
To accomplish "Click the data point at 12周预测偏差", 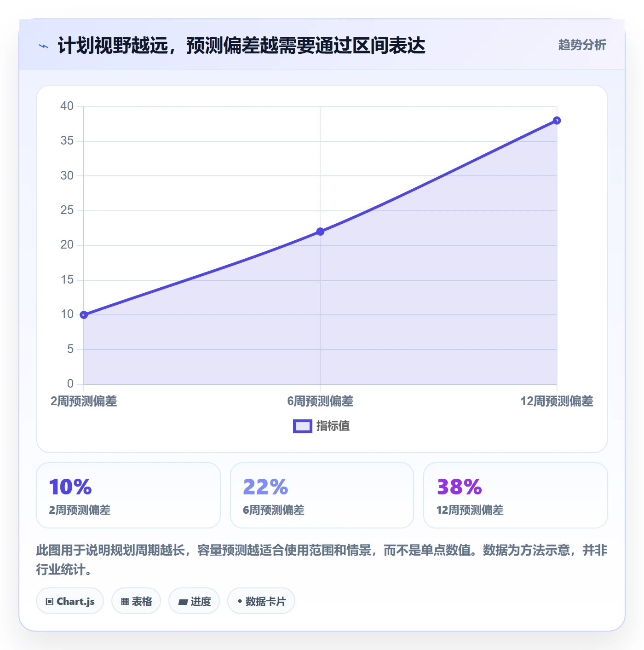I will [557, 121].
